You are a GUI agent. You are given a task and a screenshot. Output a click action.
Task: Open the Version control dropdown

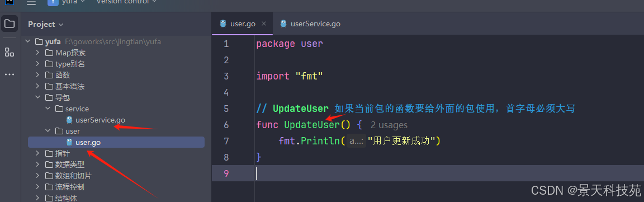(x=126, y=2)
